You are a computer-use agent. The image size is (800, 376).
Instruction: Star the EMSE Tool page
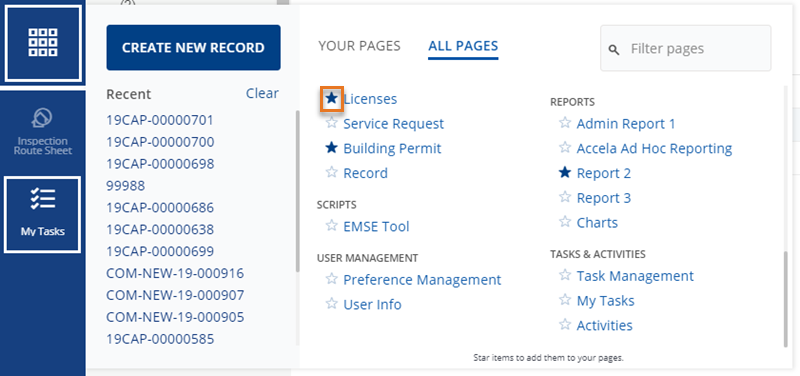tap(332, 225)
